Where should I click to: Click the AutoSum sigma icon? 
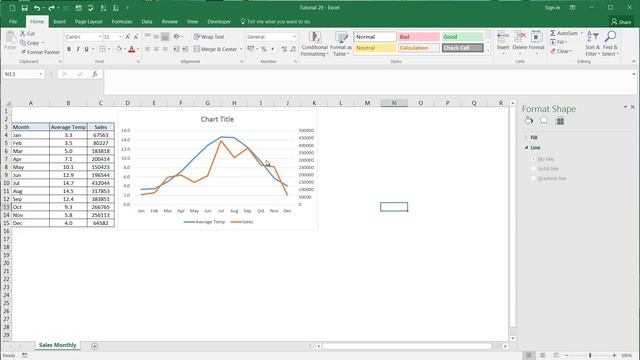point(553,33)
